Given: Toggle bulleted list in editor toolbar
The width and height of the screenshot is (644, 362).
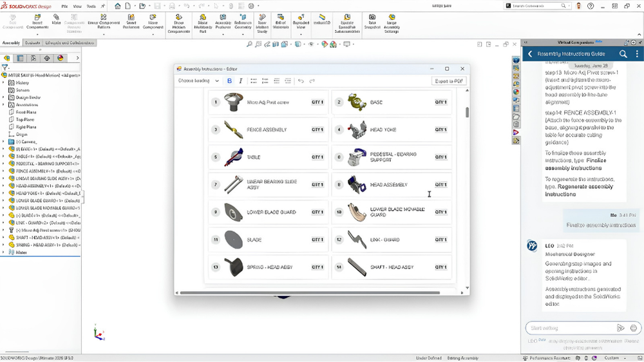Looking at the screenshot, I should (254, 81).
